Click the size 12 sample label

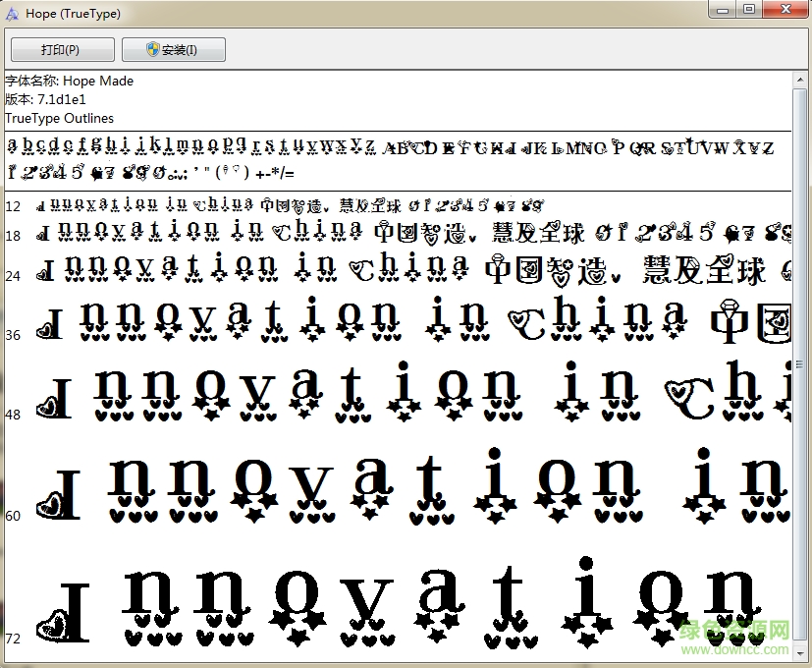coord(13,206)
